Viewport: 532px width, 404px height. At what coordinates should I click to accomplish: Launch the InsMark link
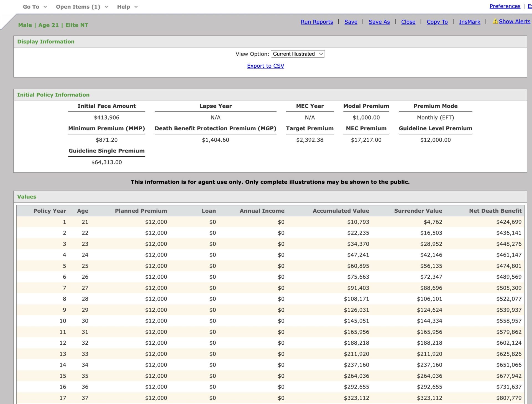point(469,22)
